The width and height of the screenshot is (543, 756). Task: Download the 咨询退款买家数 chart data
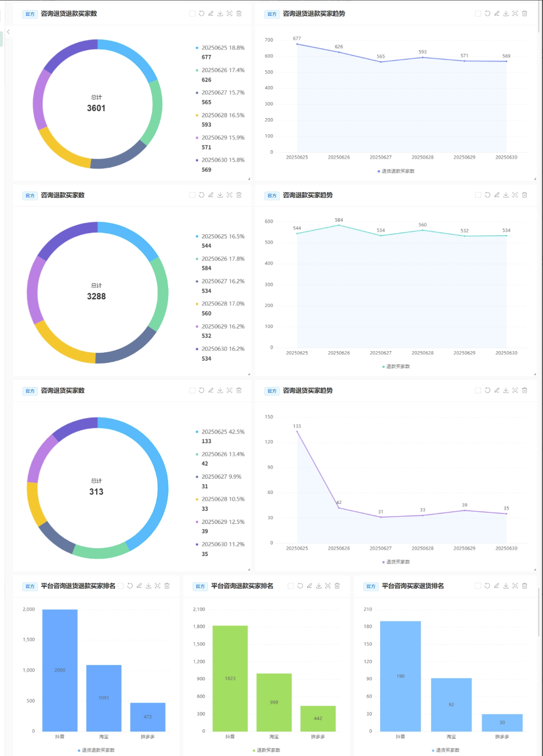click(x=220, y=195)
